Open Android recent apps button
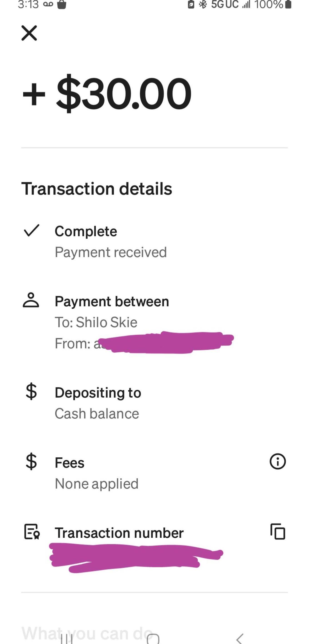 [x=66, y=639]
